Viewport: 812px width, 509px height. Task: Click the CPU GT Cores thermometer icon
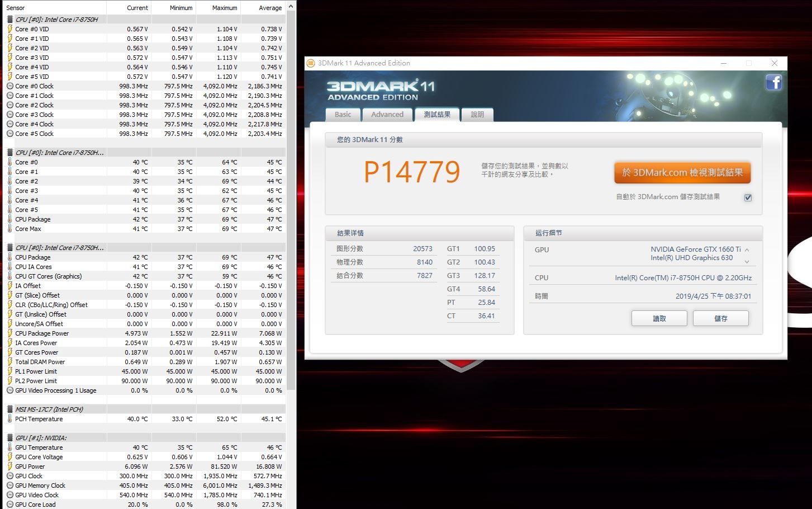coord(10,276)
